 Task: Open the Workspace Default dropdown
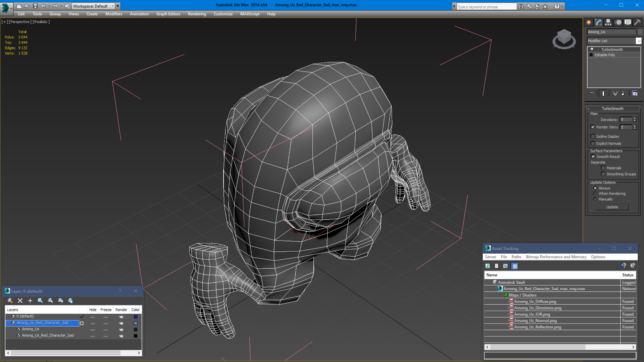point(113,6)
